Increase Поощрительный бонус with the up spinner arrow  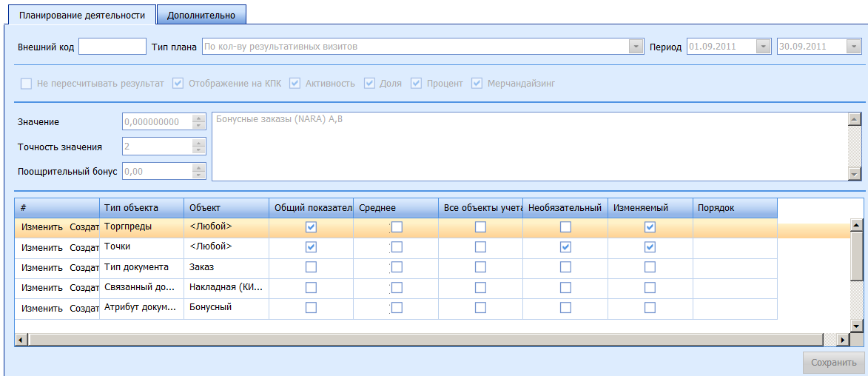[198, 167]
